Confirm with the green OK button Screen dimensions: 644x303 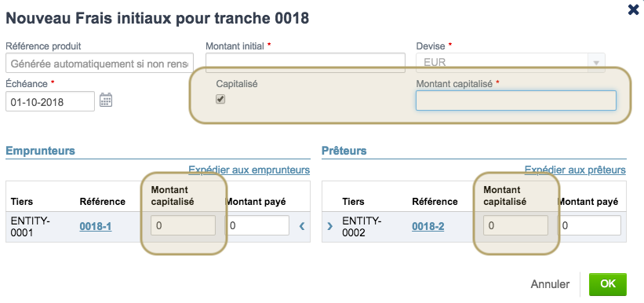point(607,284)
